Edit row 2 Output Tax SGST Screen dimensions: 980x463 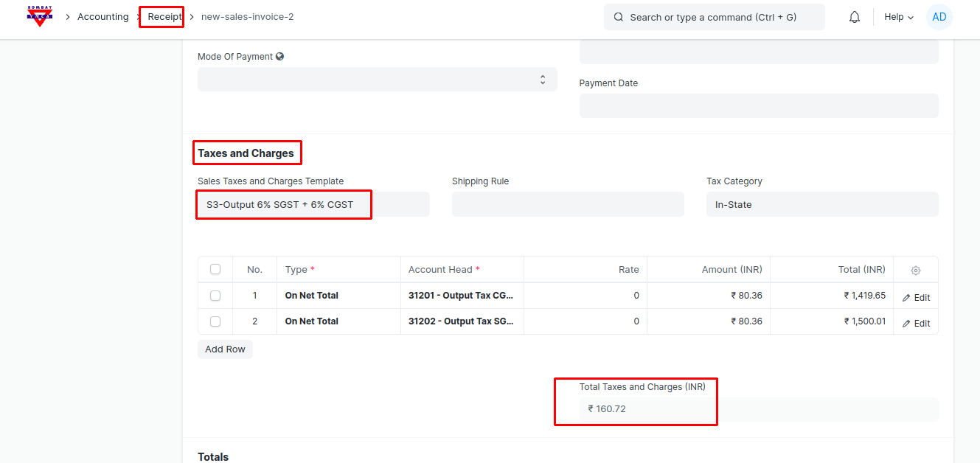click(916, 324)
